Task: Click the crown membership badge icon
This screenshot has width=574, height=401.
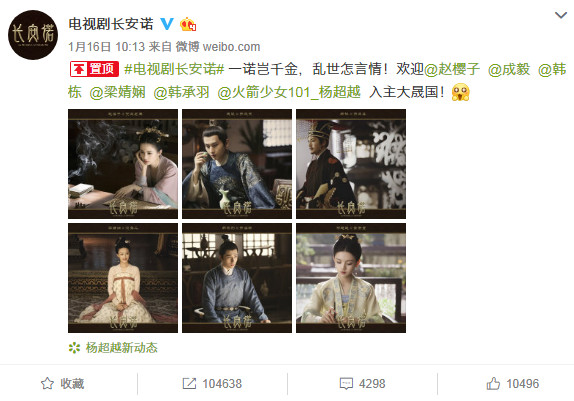Action: [x=188, y=24]
